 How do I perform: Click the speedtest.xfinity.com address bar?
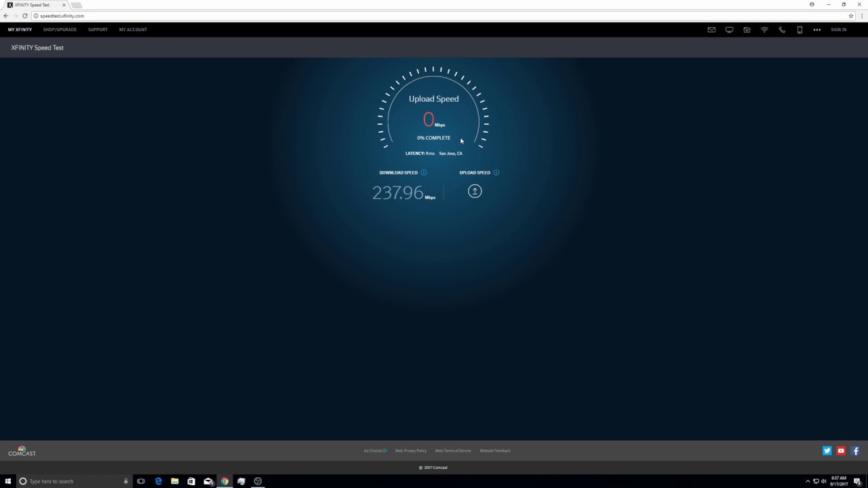pyautogui.click(x=441, y=16)
